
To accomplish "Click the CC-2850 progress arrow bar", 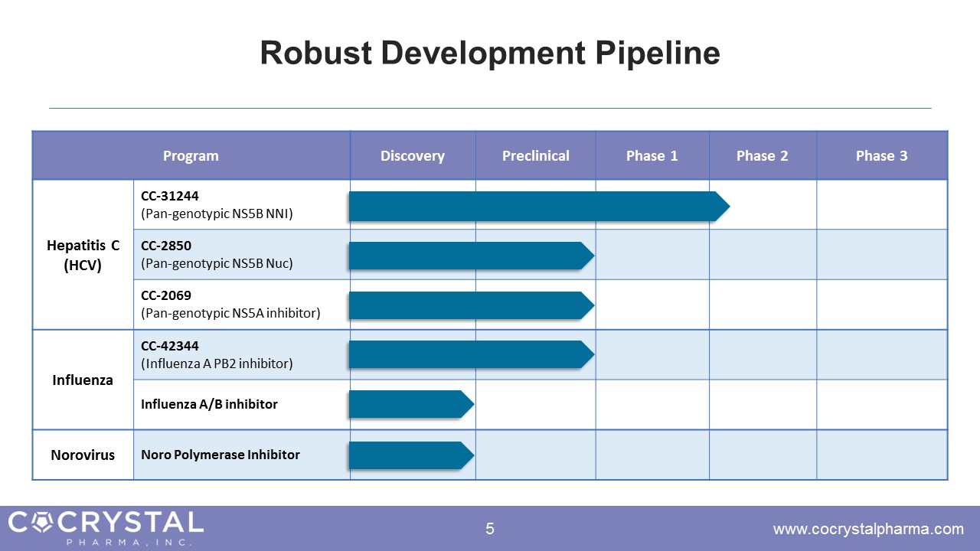I will tap(471, 256).
